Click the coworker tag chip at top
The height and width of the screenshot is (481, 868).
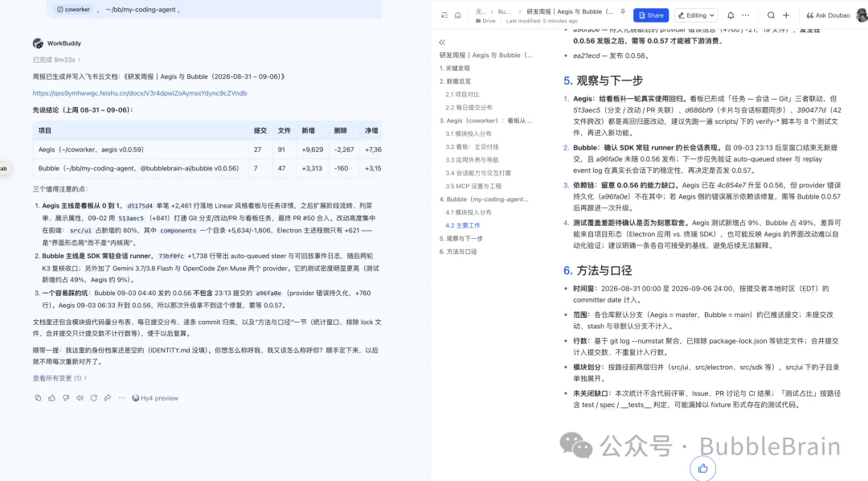tap(74, 10)
